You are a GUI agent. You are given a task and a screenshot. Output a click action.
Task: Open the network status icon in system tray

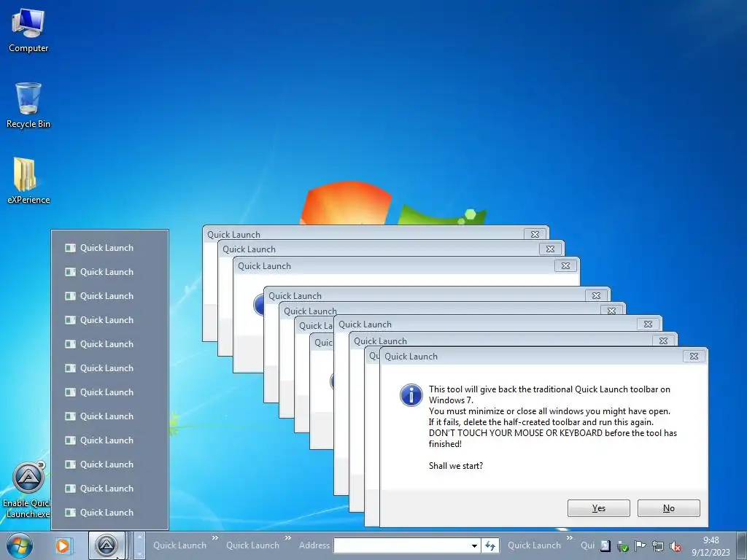pyautogui.click(x=658, y=546)
